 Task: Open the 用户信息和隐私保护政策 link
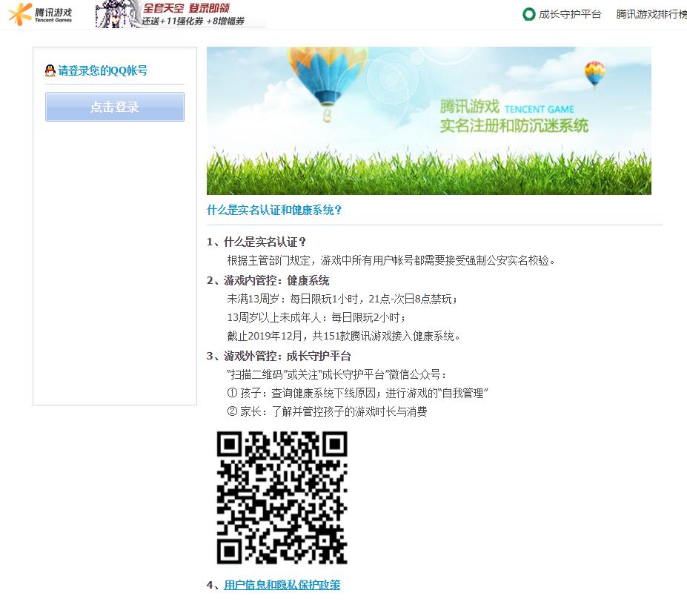pos(282,585)
